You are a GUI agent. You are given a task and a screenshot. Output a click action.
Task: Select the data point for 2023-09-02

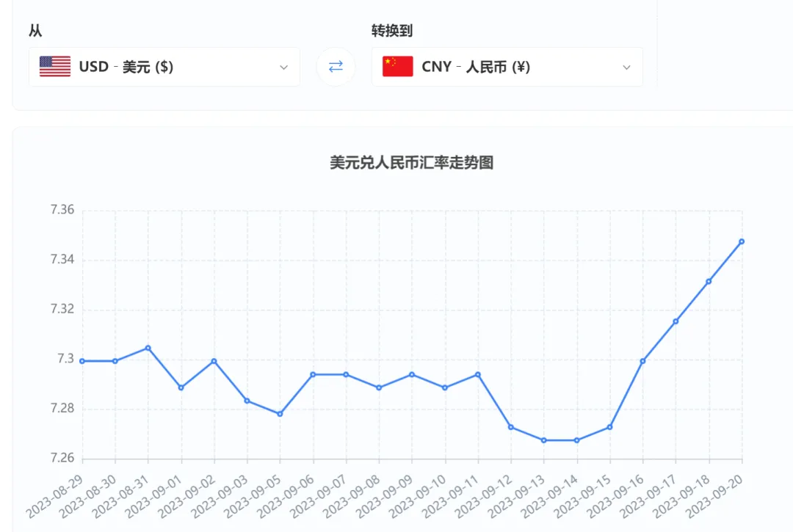214,361
